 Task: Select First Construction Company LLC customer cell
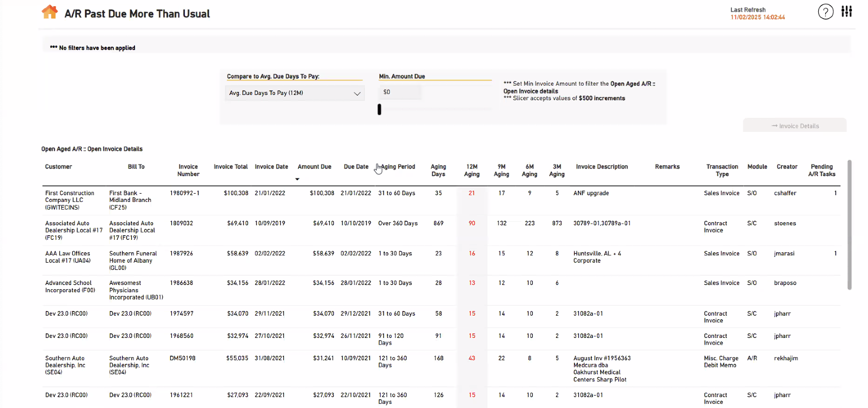[70, 200]
